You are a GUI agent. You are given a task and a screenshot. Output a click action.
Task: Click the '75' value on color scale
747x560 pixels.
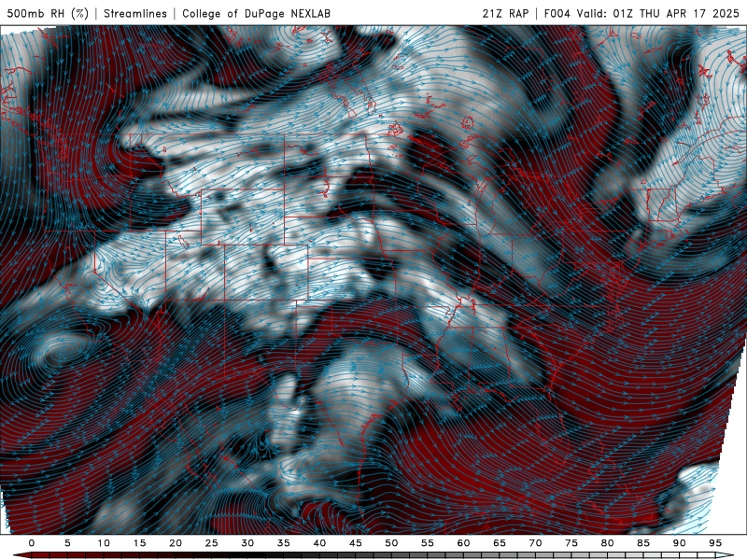click(x=571, y=543)
